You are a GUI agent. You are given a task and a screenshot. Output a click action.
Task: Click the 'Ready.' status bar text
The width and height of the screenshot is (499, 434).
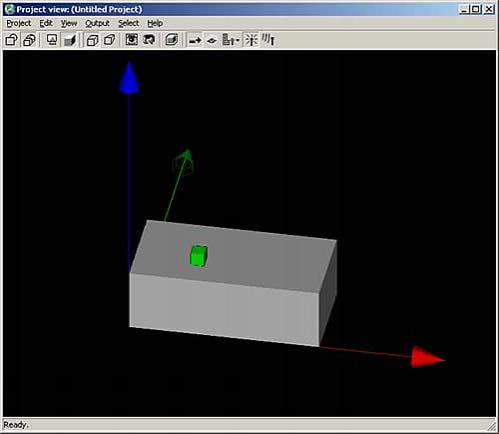point(16,425)
